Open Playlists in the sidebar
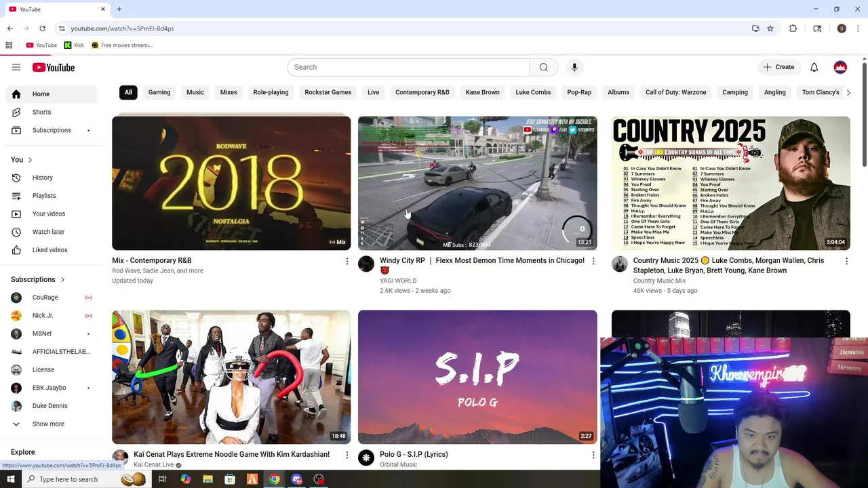 (52, 196)
